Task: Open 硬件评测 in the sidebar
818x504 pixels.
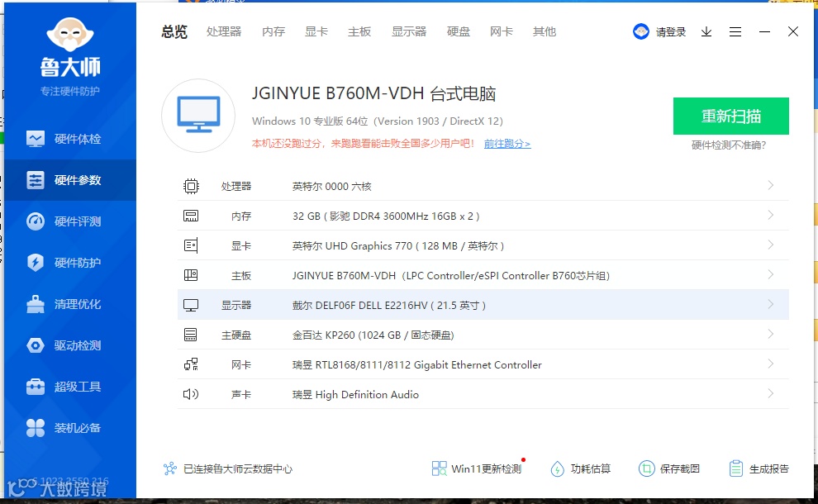Action: 70,221
